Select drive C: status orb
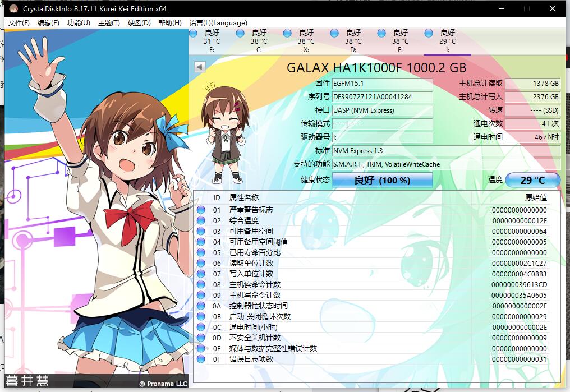 pyautogui.click(x=240, y=34)
